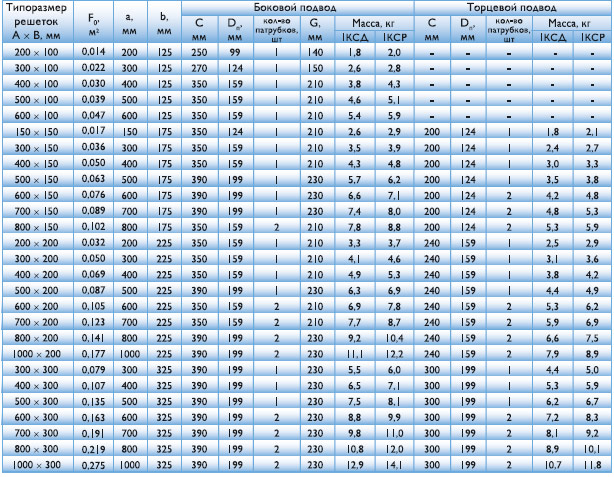Select the "800 × 150" row label
Screen dimensions: 614x477
(36, 227)
